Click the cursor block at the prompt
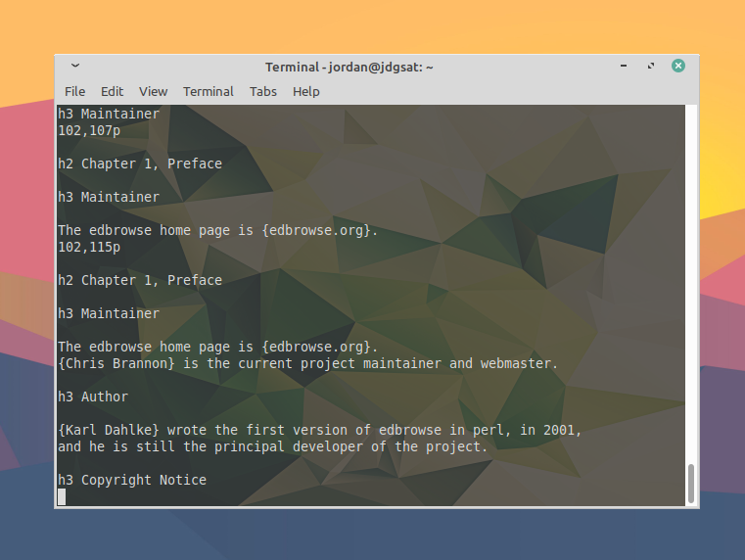The image size is (745, 560). coord(62,496)
